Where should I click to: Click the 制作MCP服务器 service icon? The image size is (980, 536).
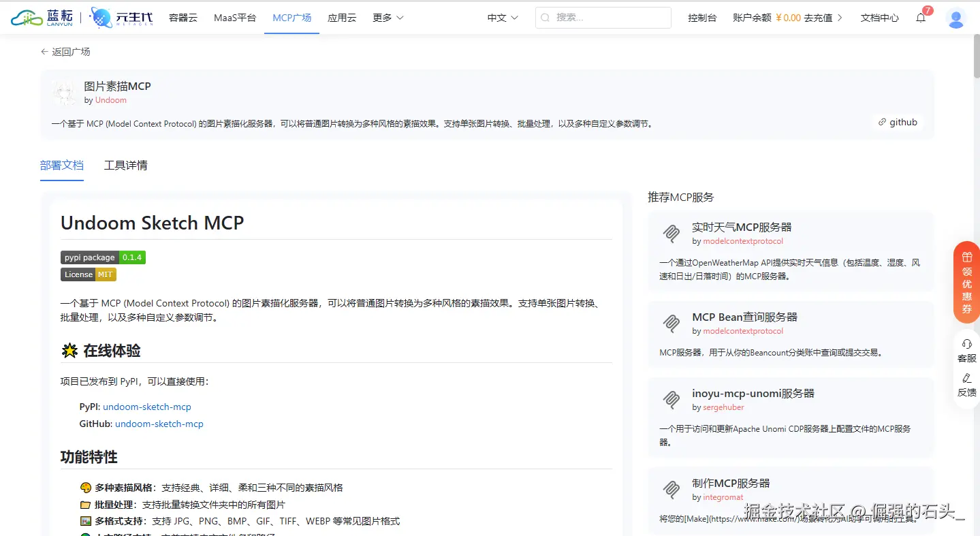670,489
